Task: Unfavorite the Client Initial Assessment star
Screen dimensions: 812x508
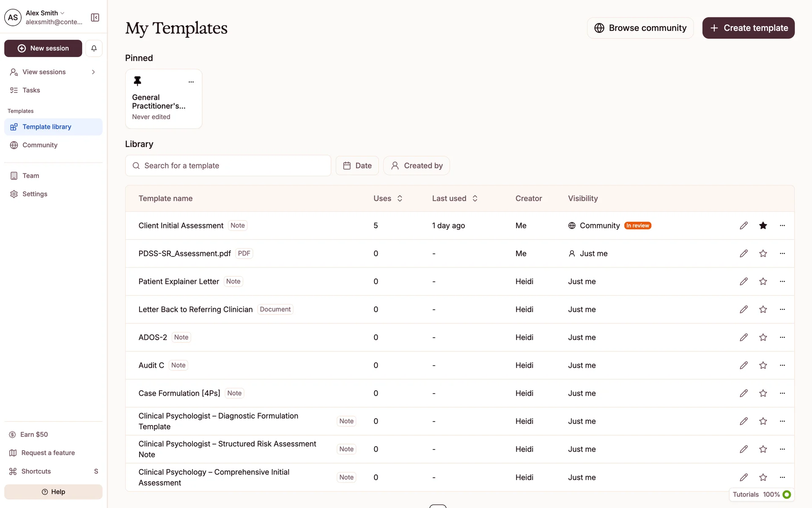Action: [x=763, y=226]
